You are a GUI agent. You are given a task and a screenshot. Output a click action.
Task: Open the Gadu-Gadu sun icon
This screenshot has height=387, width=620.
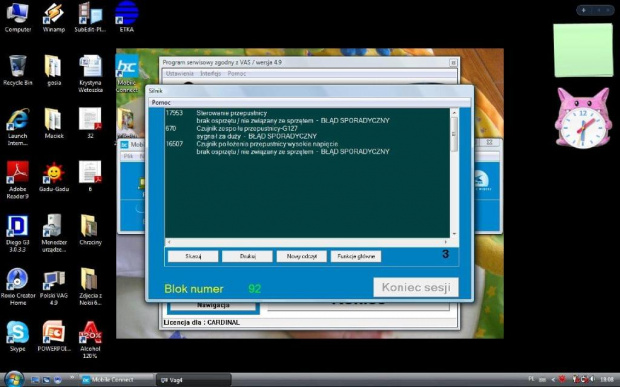tap(54, 177)
